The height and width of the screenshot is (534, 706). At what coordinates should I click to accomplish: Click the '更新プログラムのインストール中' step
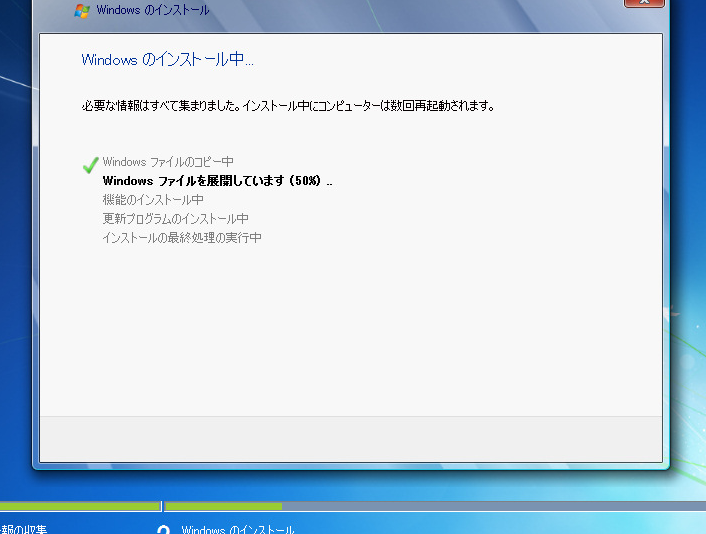click(176, 218)
